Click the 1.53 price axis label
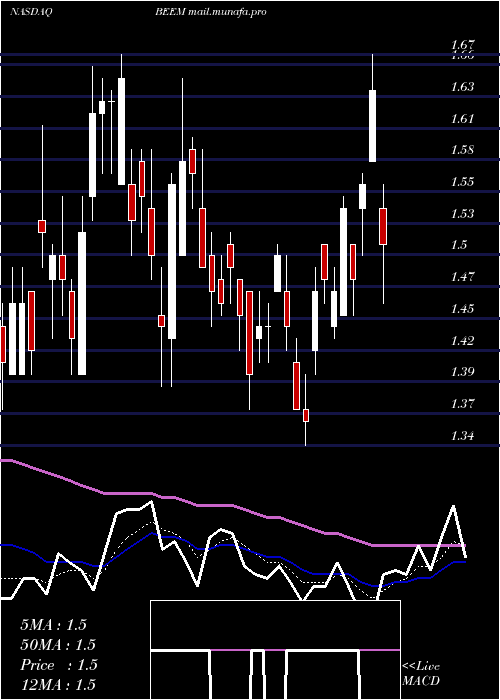 [462, 213]
